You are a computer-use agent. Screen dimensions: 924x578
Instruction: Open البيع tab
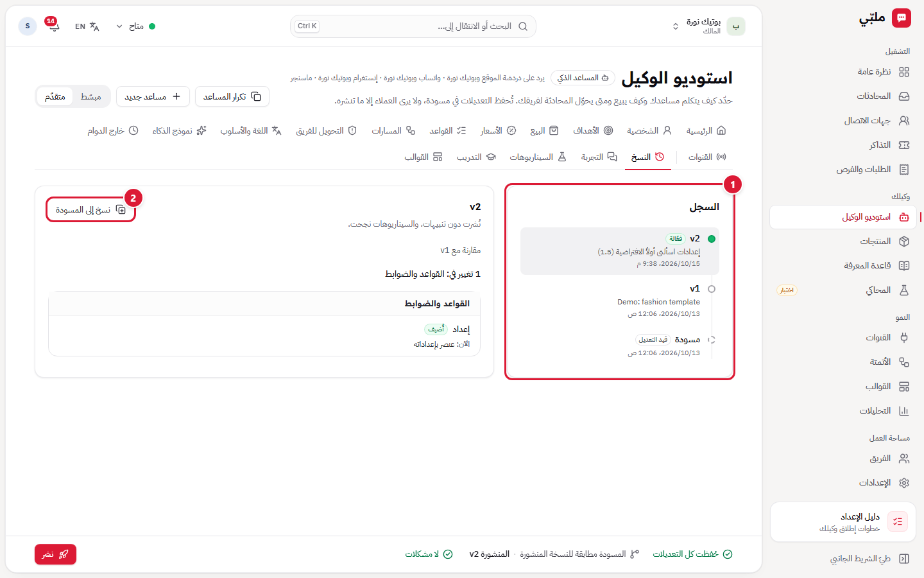pyautogui.click(x=544, y=130)
